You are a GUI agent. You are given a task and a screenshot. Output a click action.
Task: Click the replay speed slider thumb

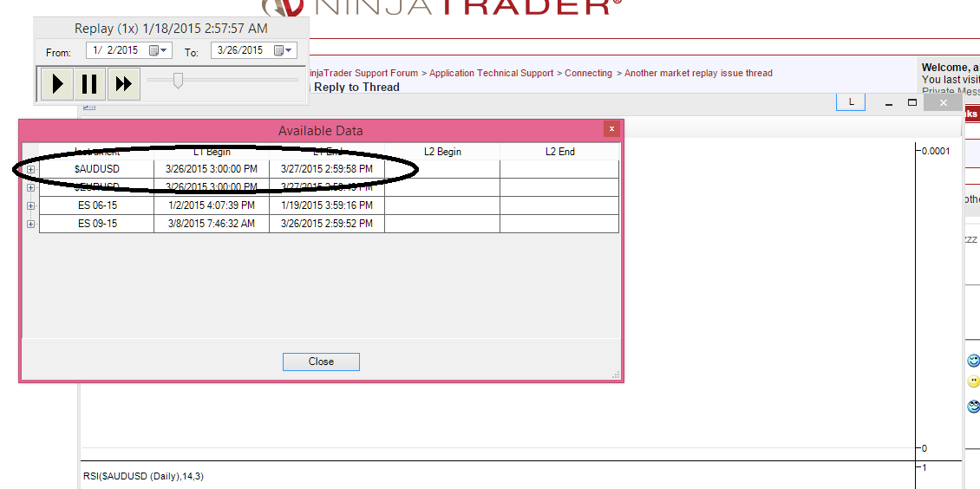(178, 80)
